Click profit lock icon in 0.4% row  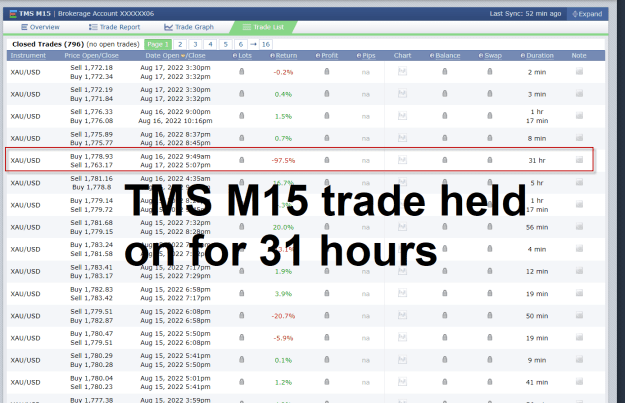pos(327,94)
